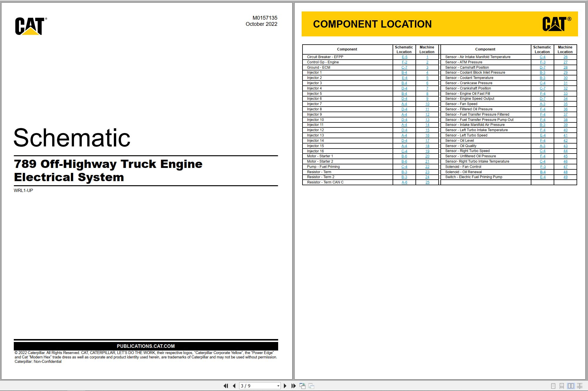Image resolution: width=588 pixels, height=391 pixels.
Task: Switch to single page view
Action: (x=553, y=386)
